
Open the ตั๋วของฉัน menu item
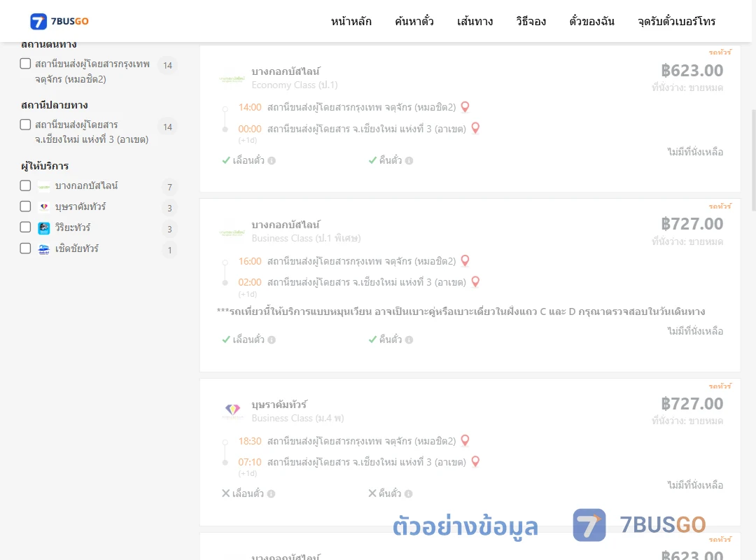click(x=591, y=21)
